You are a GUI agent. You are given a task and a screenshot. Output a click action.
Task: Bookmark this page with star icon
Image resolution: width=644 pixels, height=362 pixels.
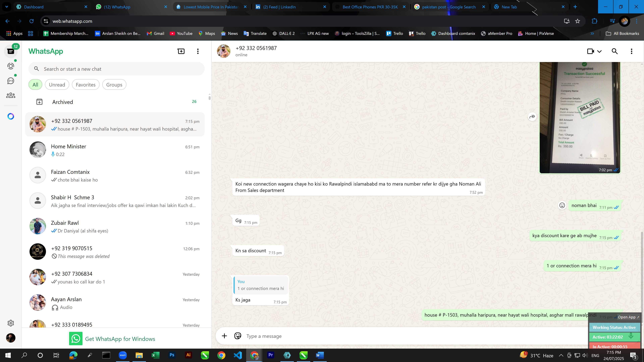coord(577,21)
